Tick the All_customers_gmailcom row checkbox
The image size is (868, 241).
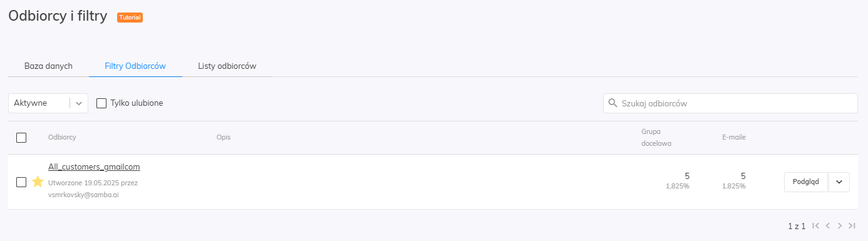pyautogui.click(x=21, y=182)
